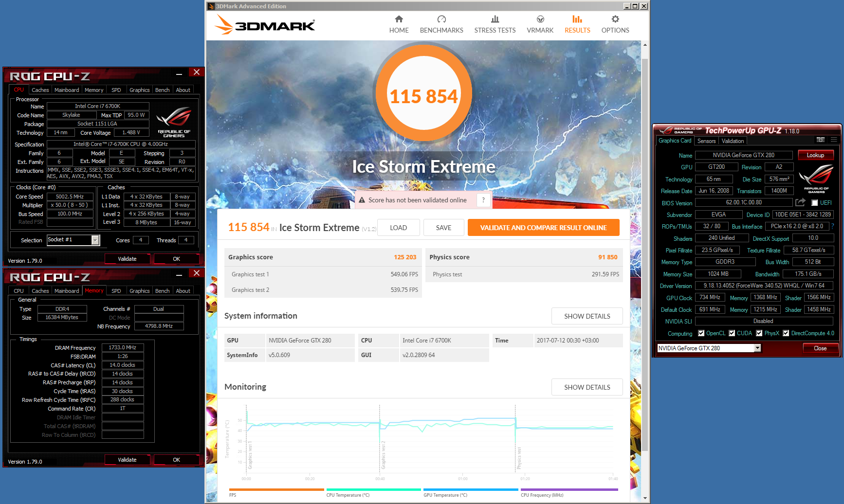Minimize the 3DMark Advanced Edition window
This screenshot has width=844, height=504.
[627, 6]
